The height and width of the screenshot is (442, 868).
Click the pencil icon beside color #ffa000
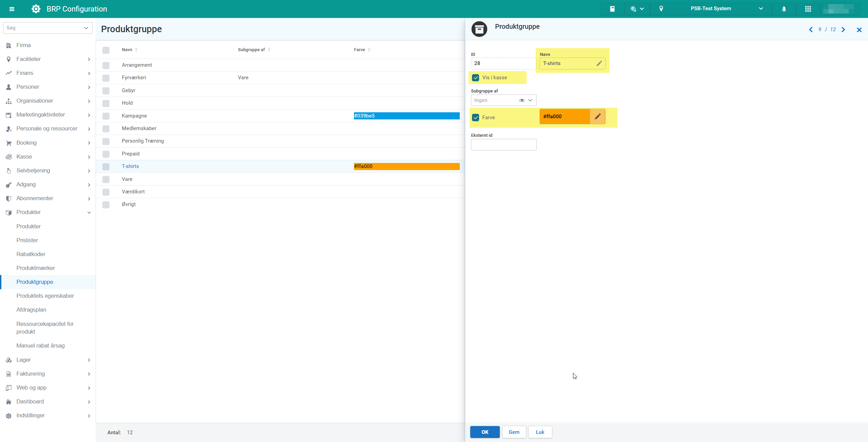click(597, 117)
